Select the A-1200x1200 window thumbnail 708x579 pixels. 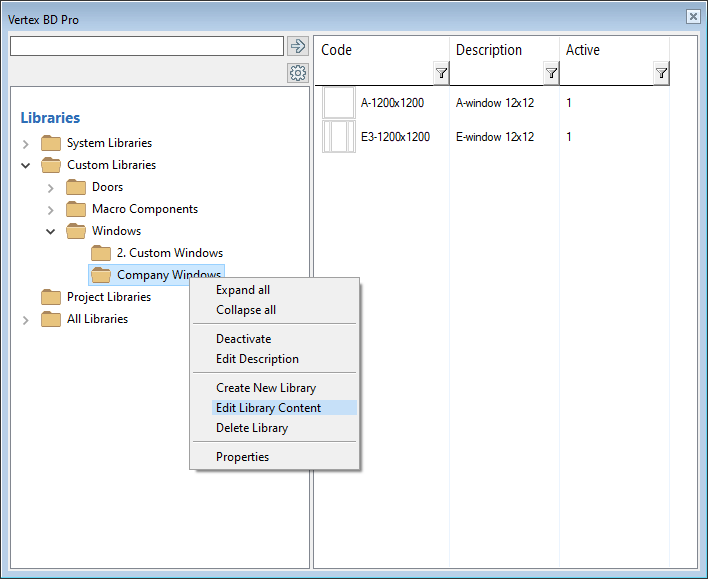pyautogui.click(x=339, y=102)
